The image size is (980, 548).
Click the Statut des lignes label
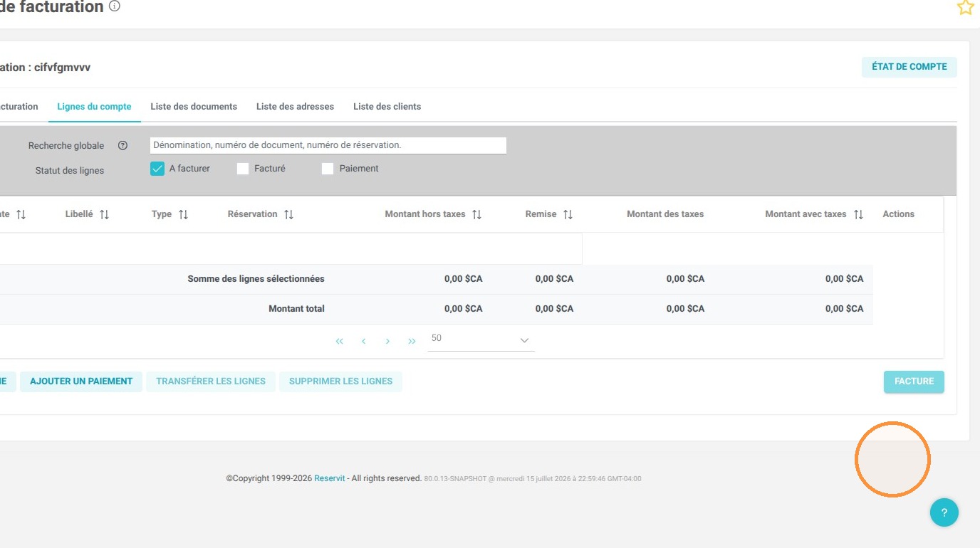click(x=70, y=171)
